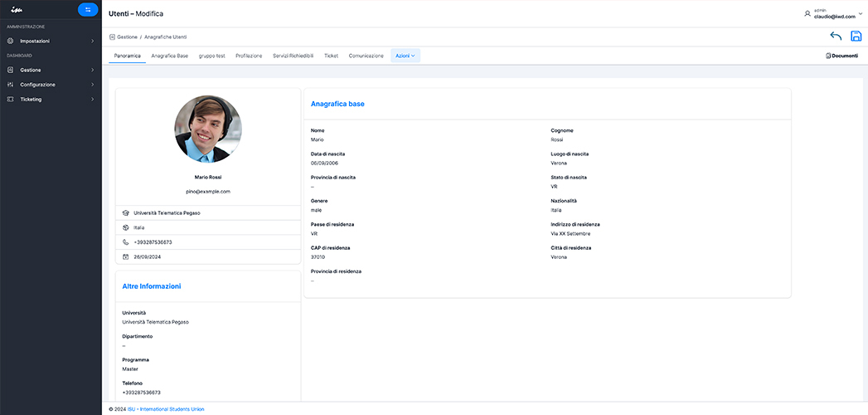This screenshot has width=868, height=415.
Task: Click the phone icon in profile card
Action: click(126, 242)
